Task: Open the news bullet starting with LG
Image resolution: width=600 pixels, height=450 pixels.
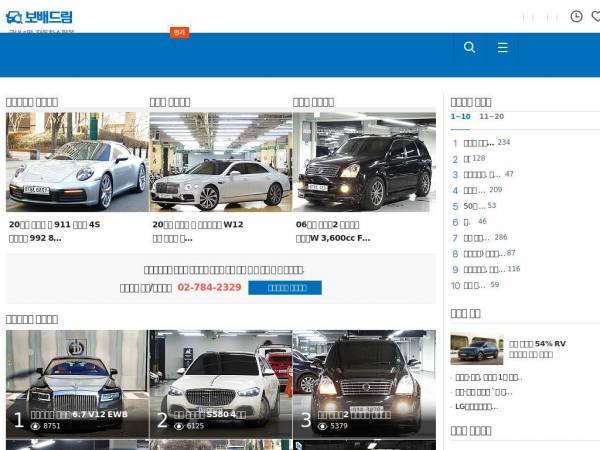Action: (x=477, y=406)
